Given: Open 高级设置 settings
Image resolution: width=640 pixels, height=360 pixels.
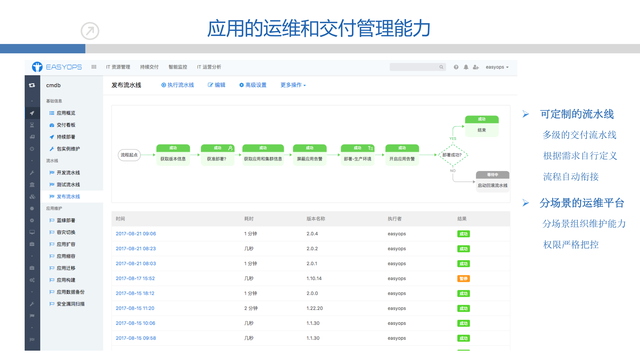Looking at the screenshot, I should pos(253,85).
